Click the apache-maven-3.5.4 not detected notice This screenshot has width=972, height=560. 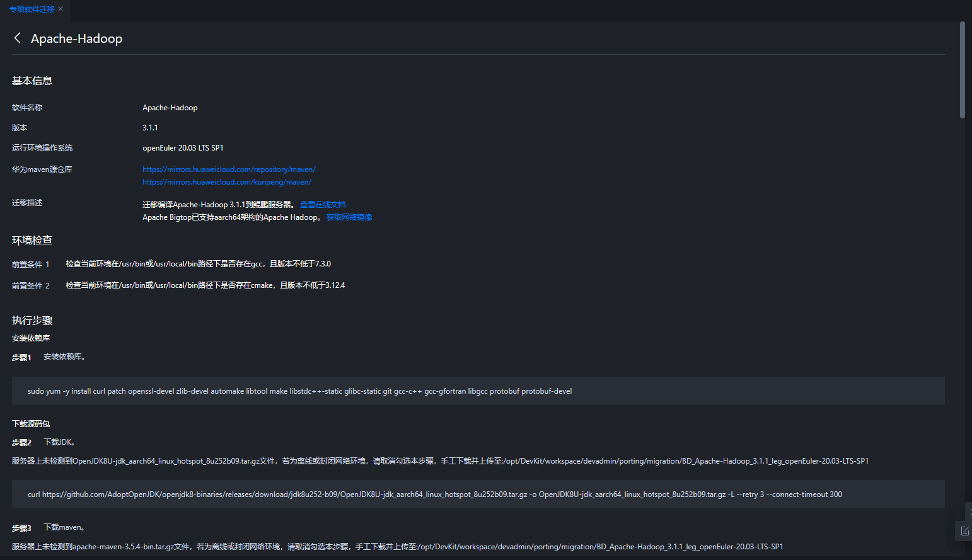[397, 547]
